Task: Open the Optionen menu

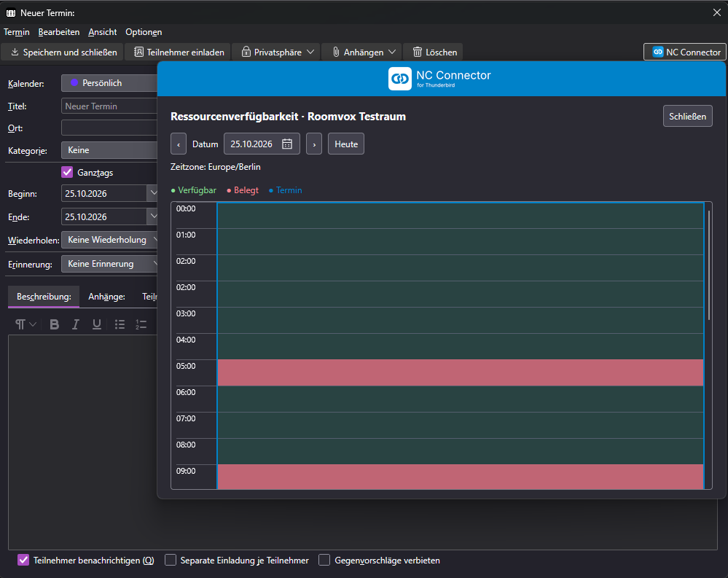Action: pos(144,32)
